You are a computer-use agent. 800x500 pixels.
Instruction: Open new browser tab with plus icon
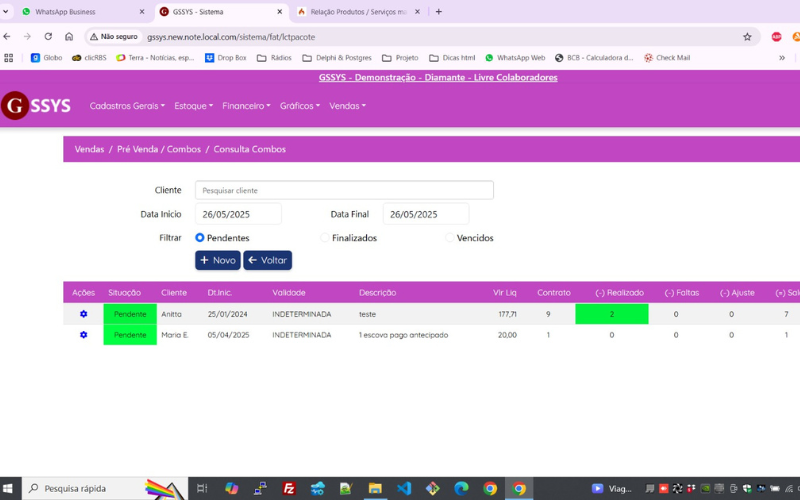click(438, 12)
